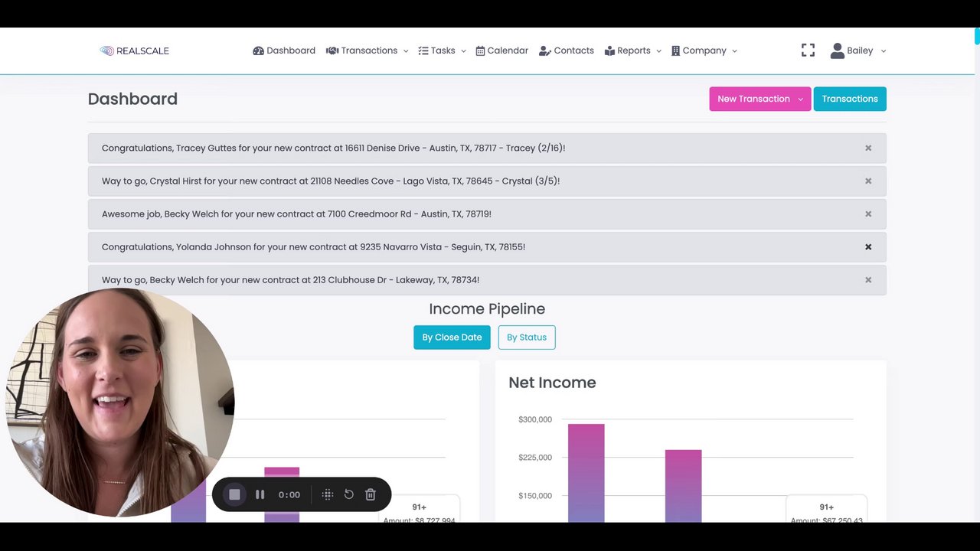Select the By Status view
Image resolution: width=980 pixels, height=551 pixels.
coord(527,337)
